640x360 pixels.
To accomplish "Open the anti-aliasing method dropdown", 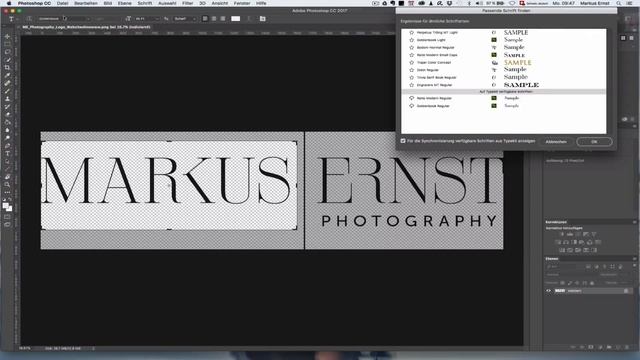I will [185, 19].
